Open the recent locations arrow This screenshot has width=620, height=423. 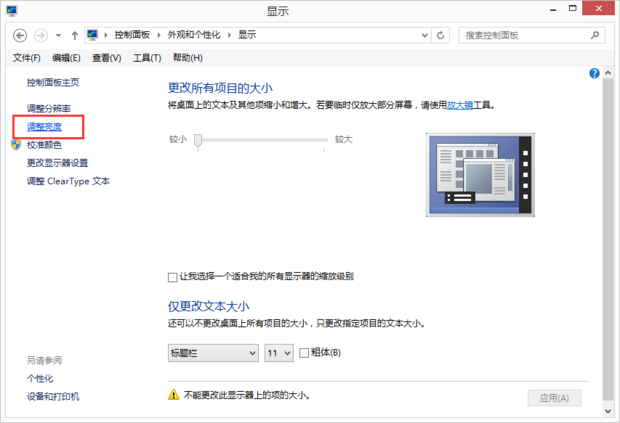59,36
